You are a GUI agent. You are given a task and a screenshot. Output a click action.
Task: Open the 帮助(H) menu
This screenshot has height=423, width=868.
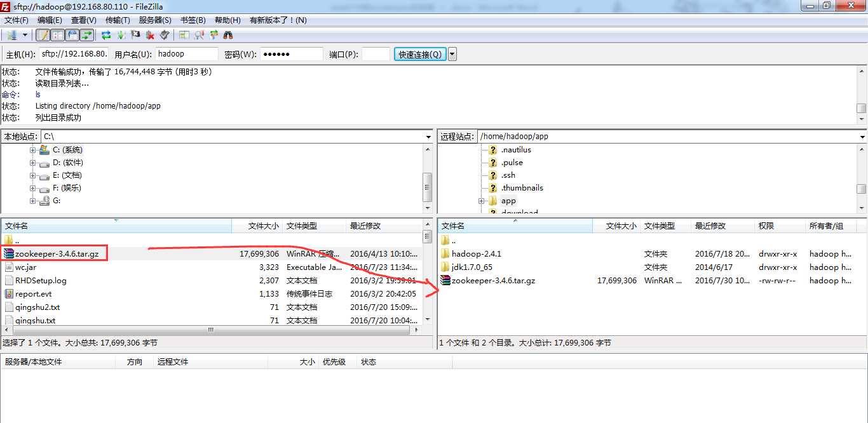click(227, 20)
